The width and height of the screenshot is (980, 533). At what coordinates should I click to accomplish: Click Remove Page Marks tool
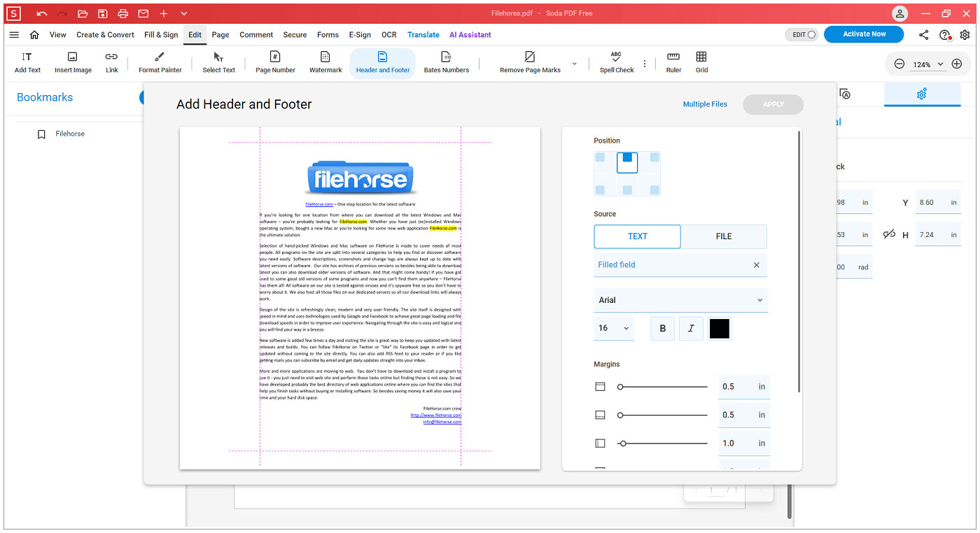pyautogui.click(x=530, y=62)
